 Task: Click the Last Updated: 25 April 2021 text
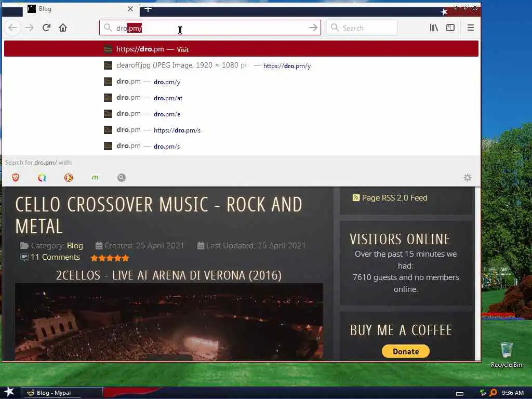click(256, 246)
